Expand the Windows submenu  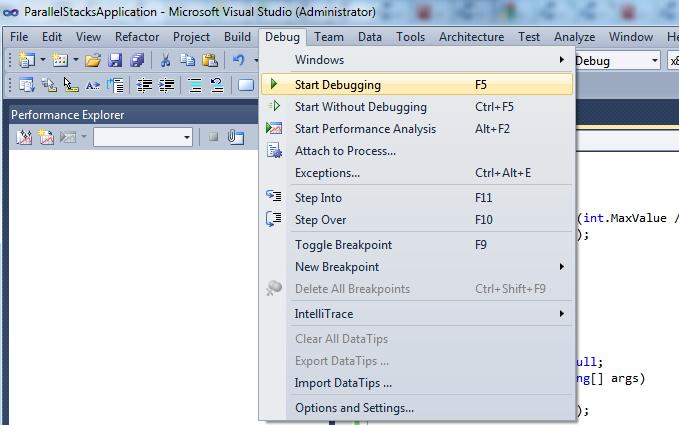pyautogui.click(x=417, y=60)
